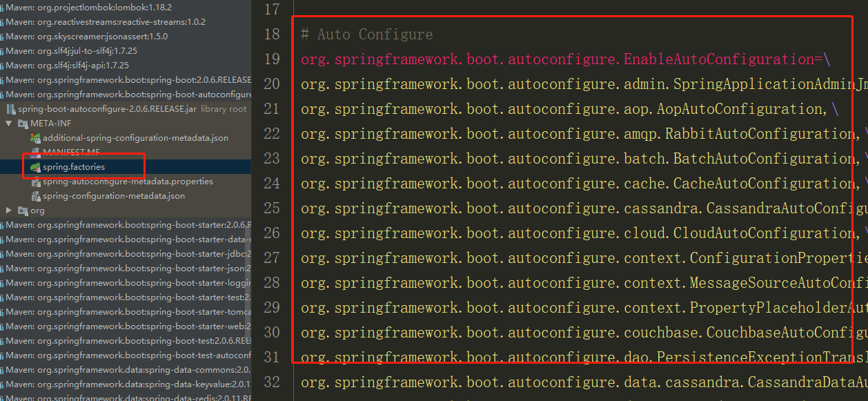
Task: Click the couchbase.CouchbaseAutoConfiguration line
Action: (584, 333)
